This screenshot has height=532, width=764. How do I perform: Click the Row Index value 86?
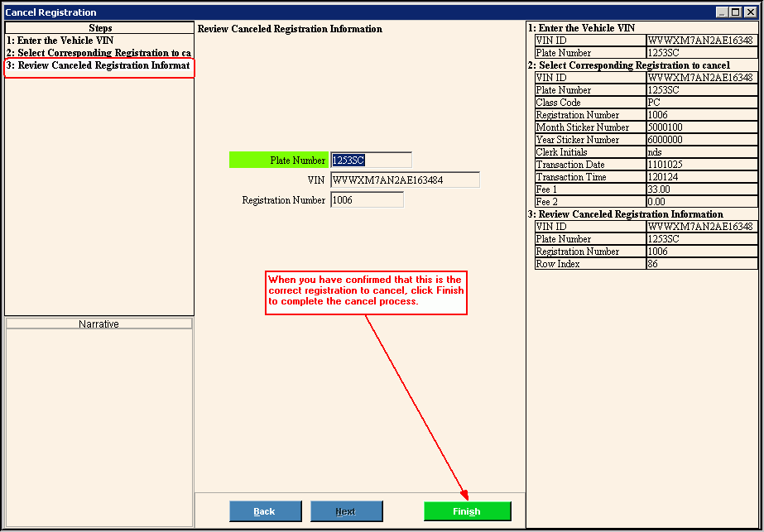point(700,264)
